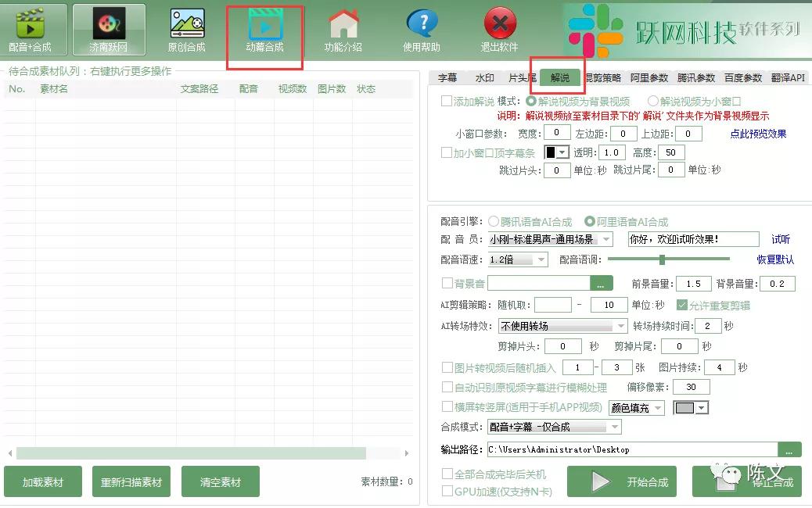
Task: Toggle 允许重复剪辑 checkbox
Action: 682,306
